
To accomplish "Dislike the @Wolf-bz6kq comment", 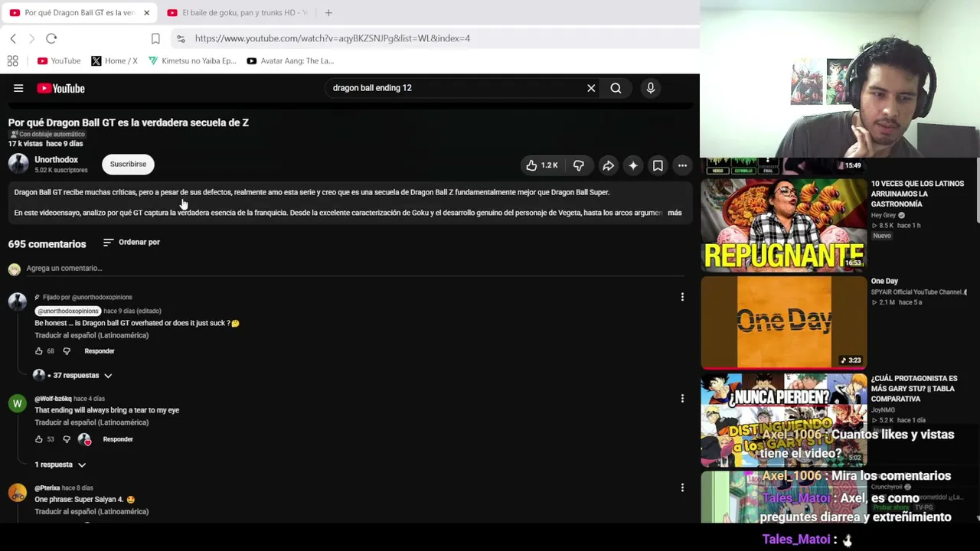I will click(67, 439).
